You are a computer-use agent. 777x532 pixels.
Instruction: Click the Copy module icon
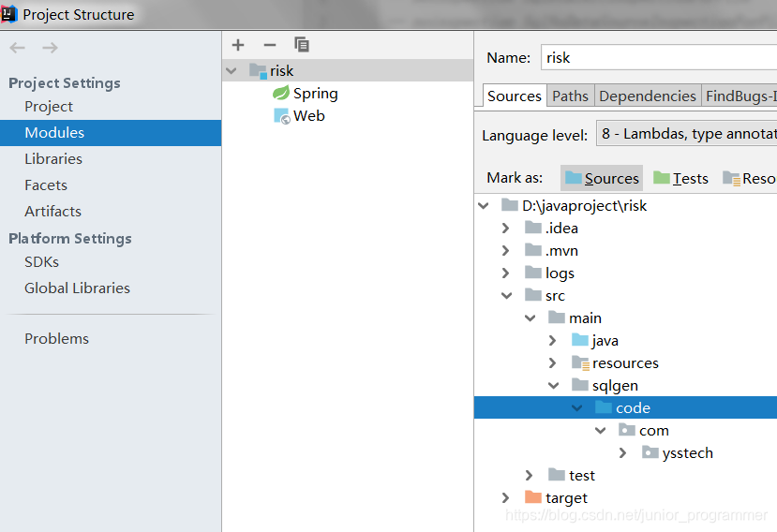(301, 45)
